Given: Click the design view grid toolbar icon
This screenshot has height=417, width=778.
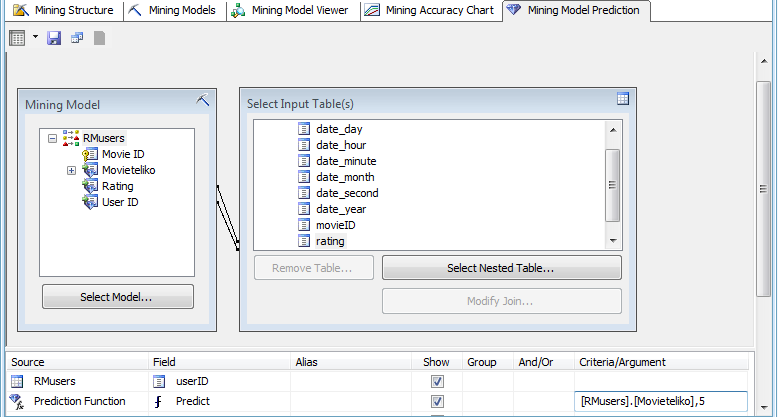Looking at the screenshot, I should click(x=17, y=38).
